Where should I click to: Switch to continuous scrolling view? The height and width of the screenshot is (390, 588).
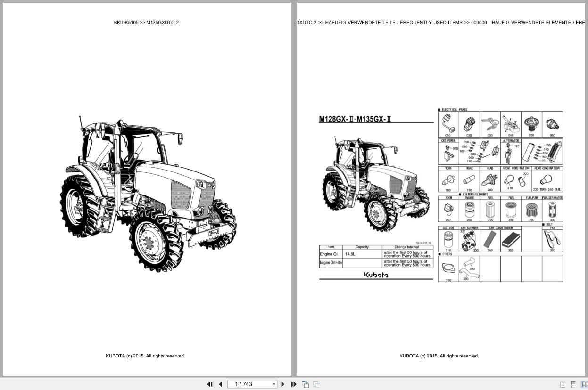point(574,384)
